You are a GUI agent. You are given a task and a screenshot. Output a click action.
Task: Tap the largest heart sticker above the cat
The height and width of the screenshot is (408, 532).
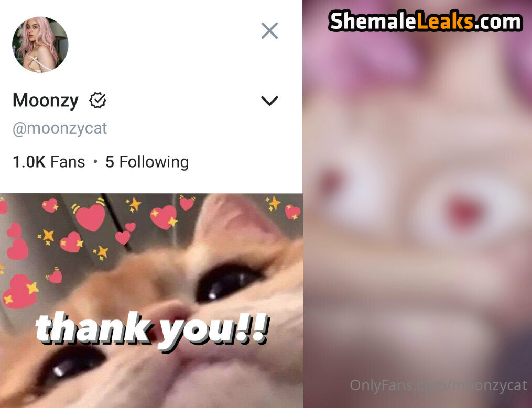[90, 216]
